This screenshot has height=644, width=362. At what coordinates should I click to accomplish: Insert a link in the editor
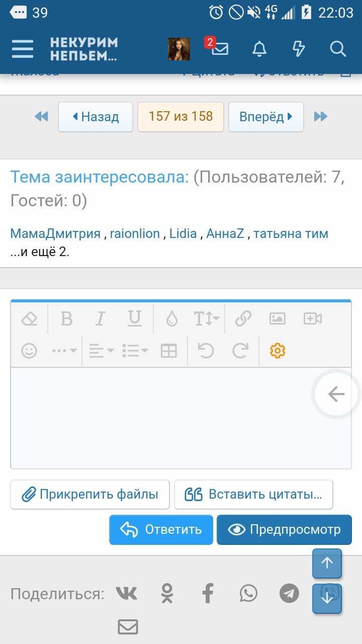click(x=243, y=318)
